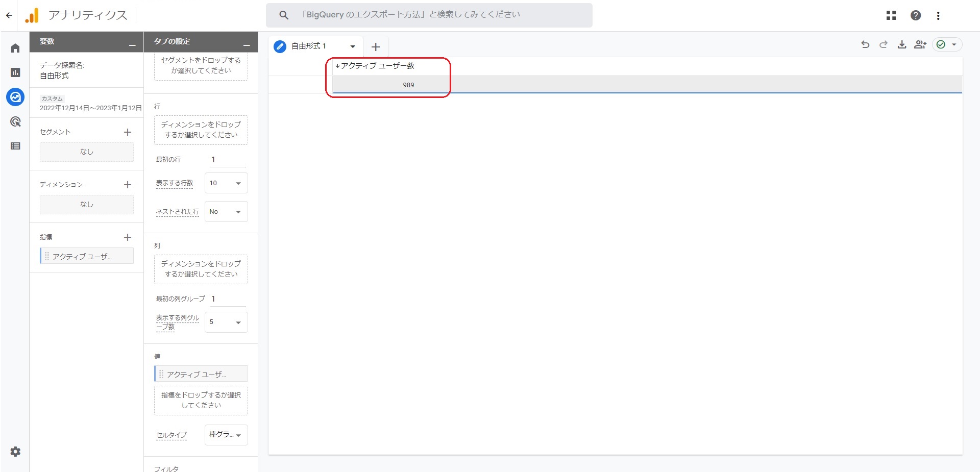Click the back arrow icon

pyautogui.click(x=9, y=15)
